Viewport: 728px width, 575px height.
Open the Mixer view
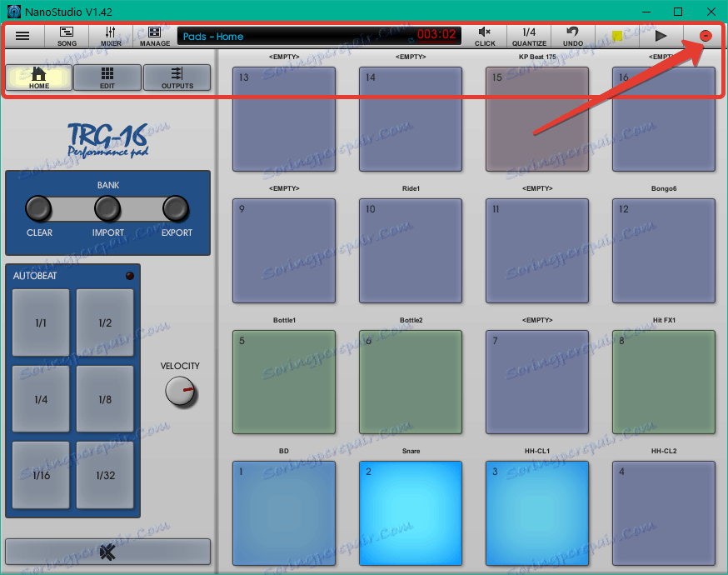click(x=111, y=36)
